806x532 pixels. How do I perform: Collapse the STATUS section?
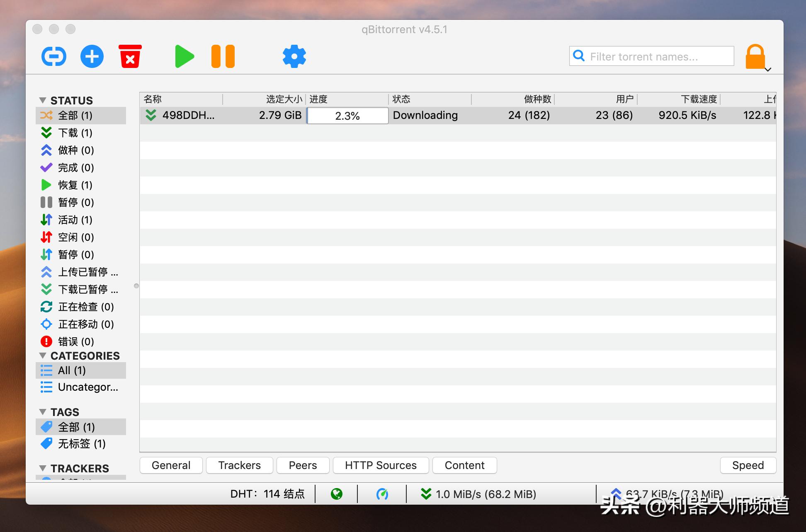pos(43,100)
